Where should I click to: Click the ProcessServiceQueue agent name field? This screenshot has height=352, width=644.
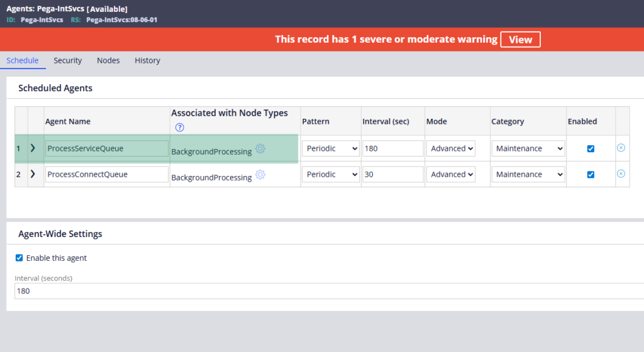[107, 148]
